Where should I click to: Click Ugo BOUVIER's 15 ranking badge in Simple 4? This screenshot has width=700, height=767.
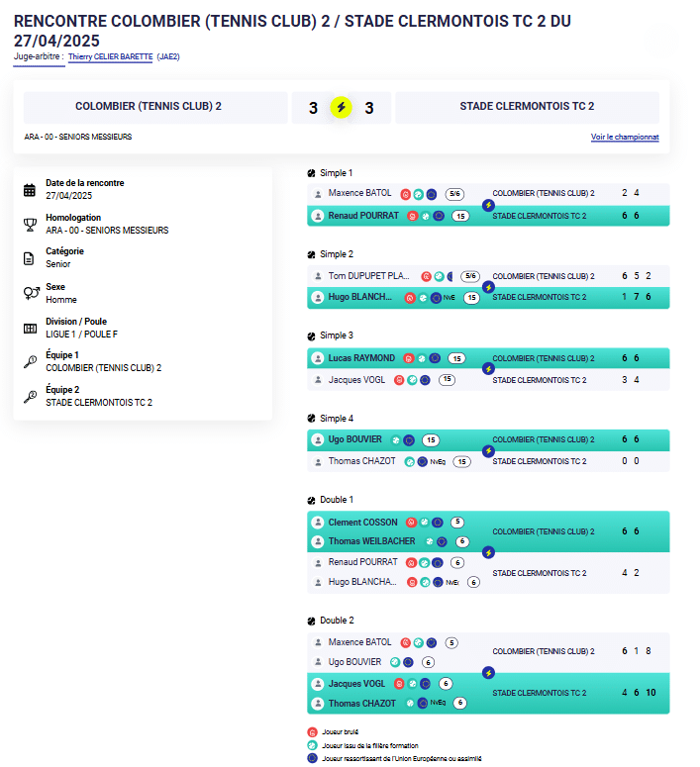point(431,440)
